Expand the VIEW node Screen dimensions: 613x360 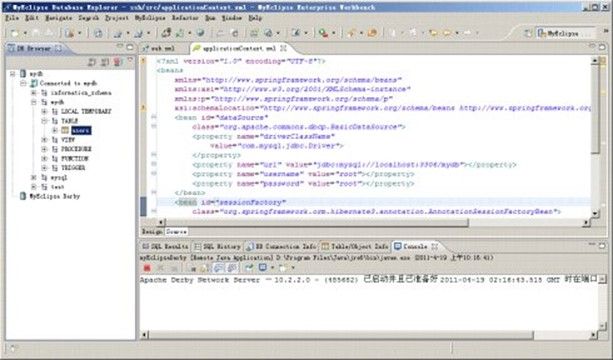(44, 140)
